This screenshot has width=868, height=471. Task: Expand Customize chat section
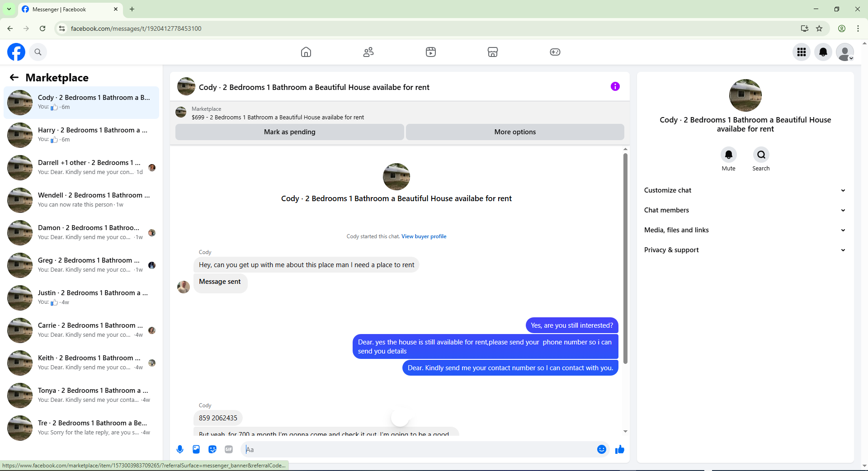745,190
